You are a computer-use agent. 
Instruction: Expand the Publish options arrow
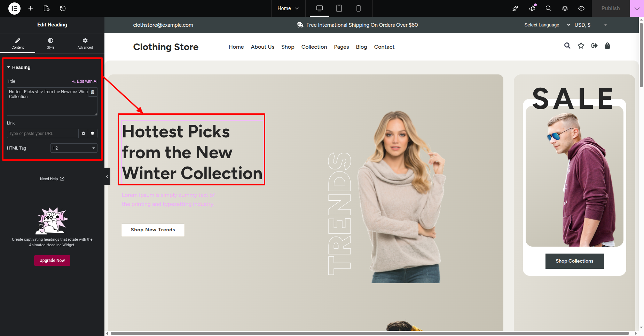coord(637,8)
